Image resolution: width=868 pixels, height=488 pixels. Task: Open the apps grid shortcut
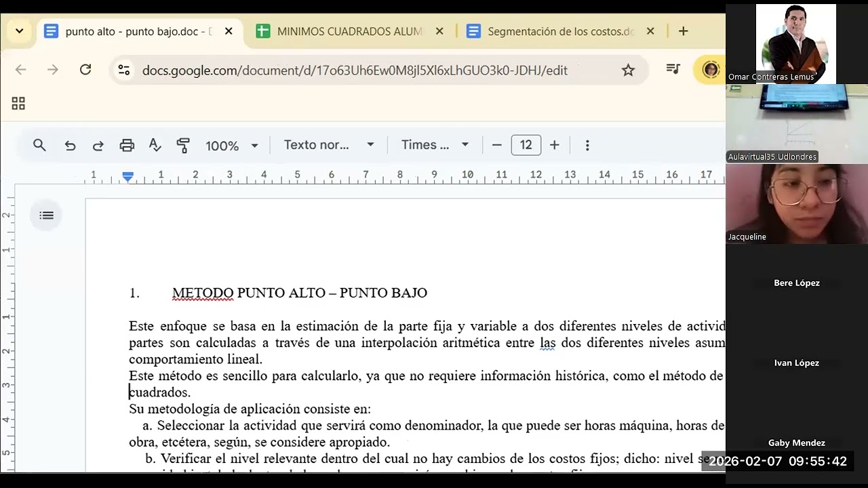(x=18, y=103)
